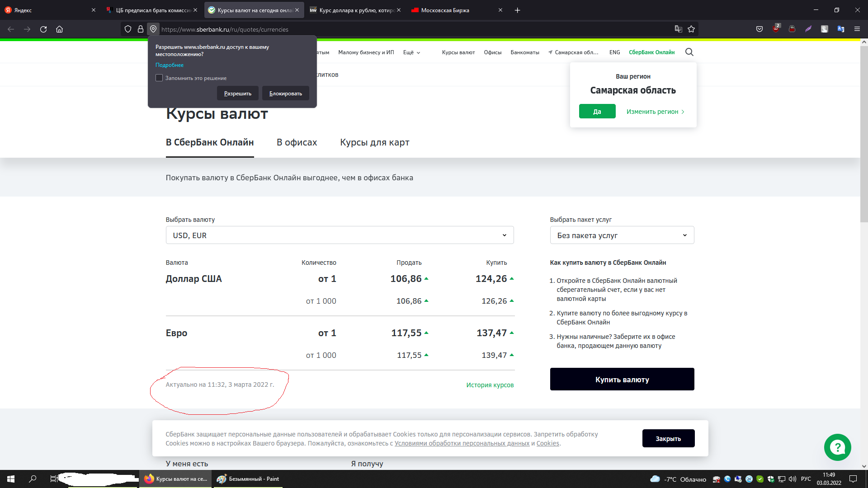Switch to the 'В офисах' tab
The width and height of the screenshot is (868, 488).
click(297, 143)
